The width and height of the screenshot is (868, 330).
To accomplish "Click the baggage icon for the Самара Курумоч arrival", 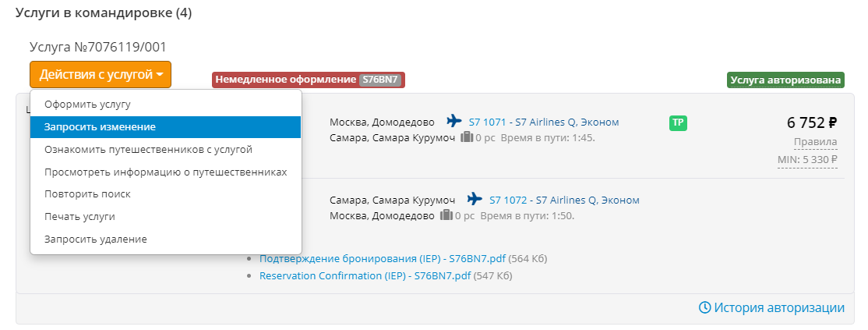I will coord(467,137).
